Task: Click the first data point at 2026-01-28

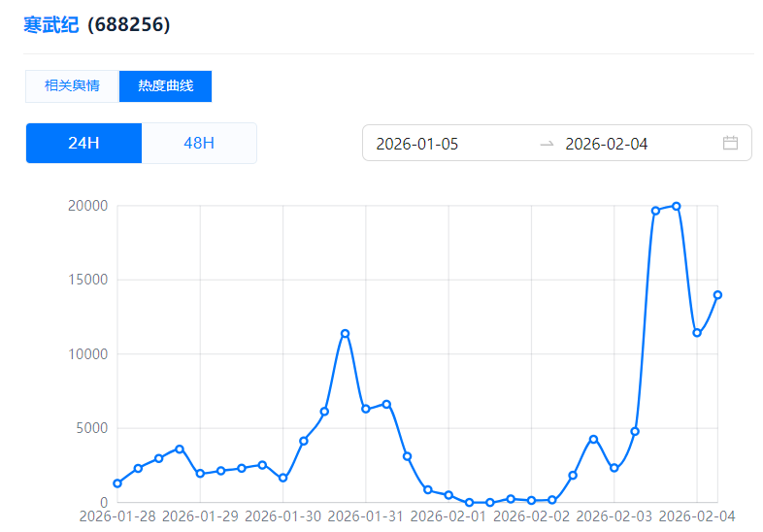Action: coord(117,483)
